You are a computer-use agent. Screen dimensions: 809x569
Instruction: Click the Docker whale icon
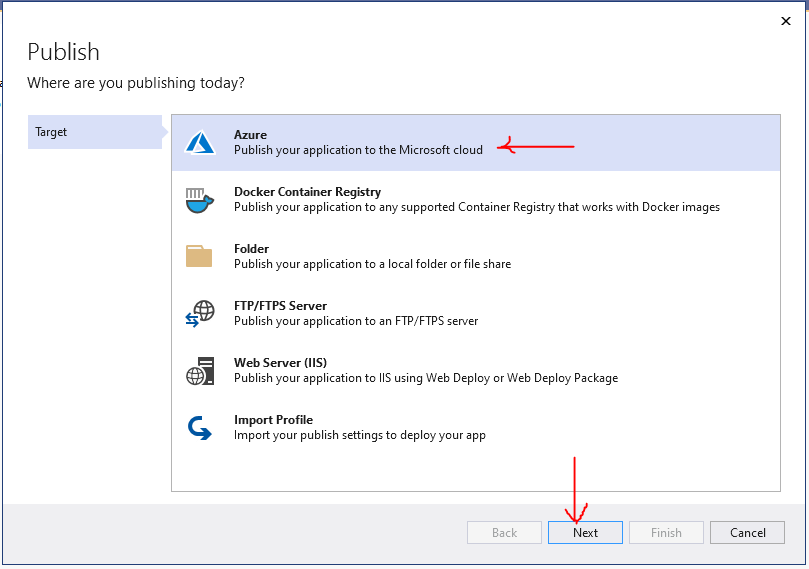tap(199, 200)
